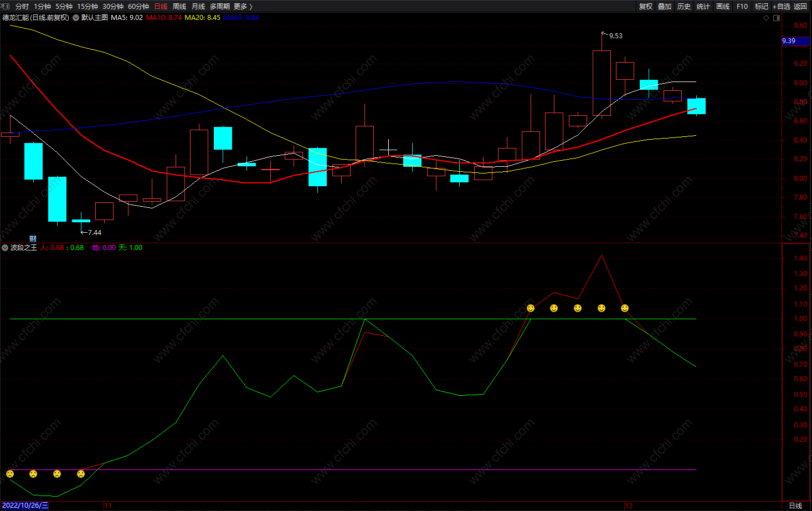Click the diamond icon above the price axis
Image resolution: width=812 pixels, height=511 pixels.
pos(767,18)
